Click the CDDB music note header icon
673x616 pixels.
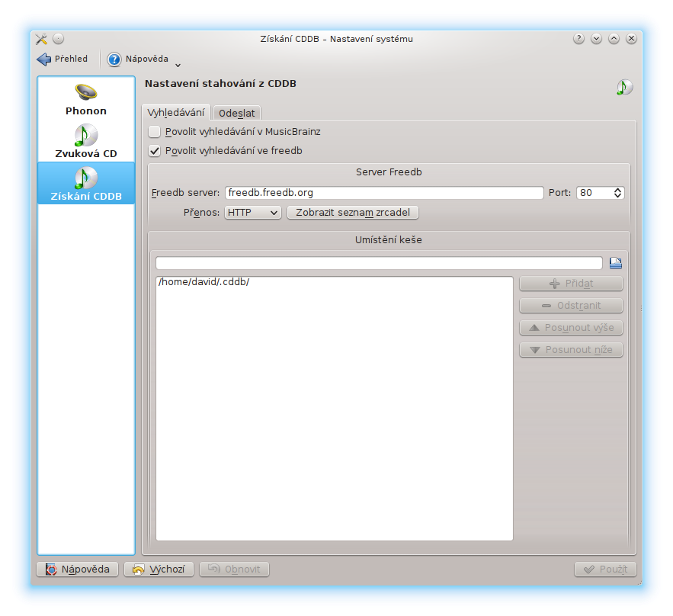624,87
